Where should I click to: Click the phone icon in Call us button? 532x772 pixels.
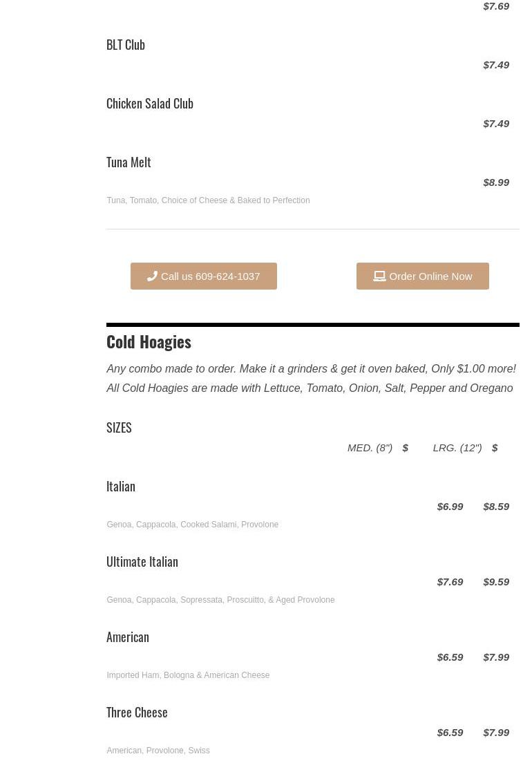coord(152,276)
